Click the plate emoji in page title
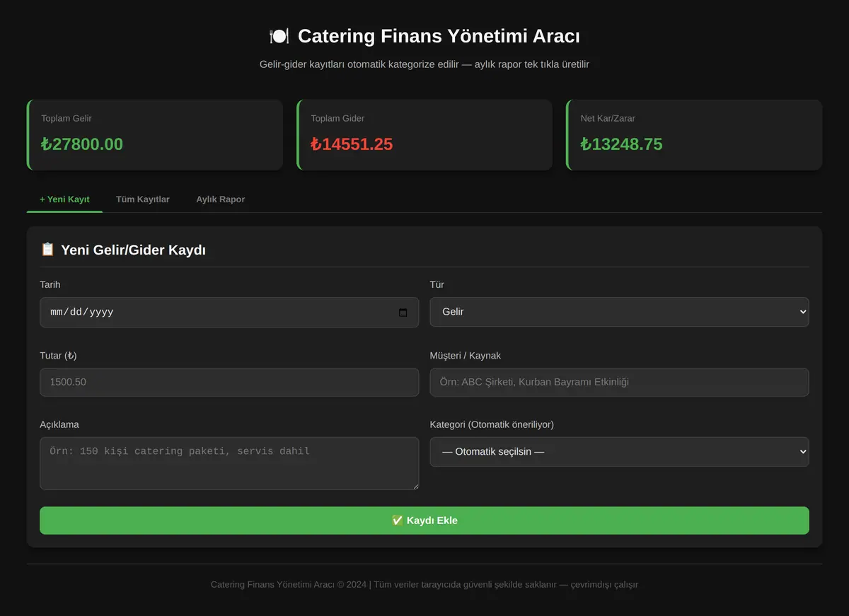849x616 pixels. [279, 36]
